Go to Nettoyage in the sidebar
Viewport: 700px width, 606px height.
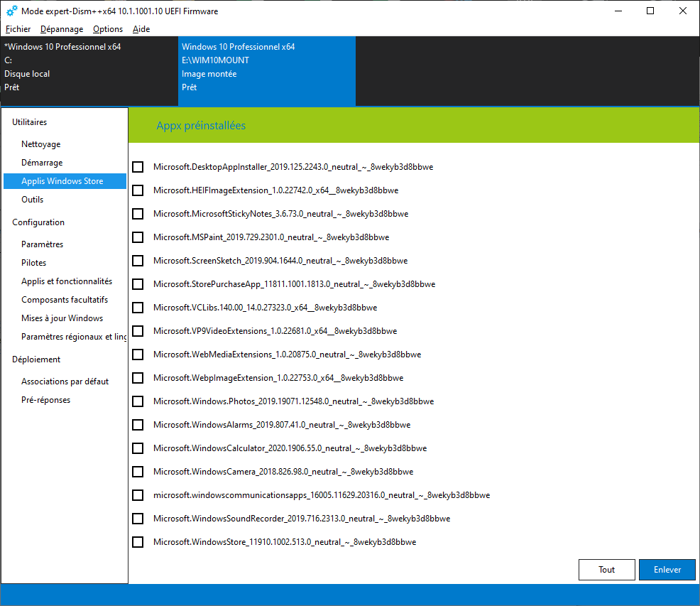pyautogui.click(x=41, y=144)
